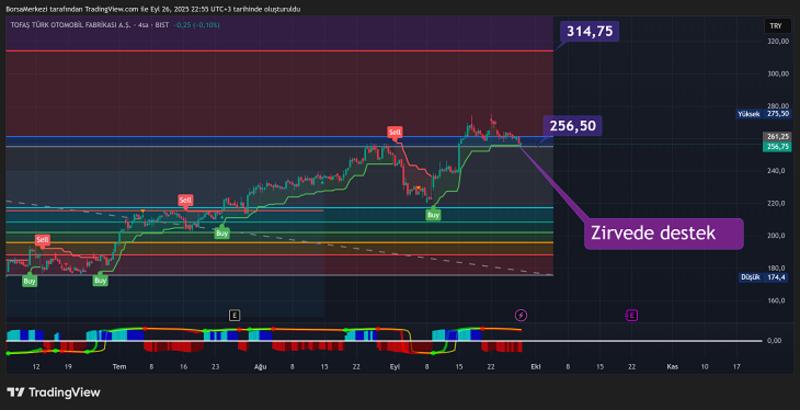Click the 'Eki' month label on time axis
The image size is (800, 410).
[x=535, y=367]
